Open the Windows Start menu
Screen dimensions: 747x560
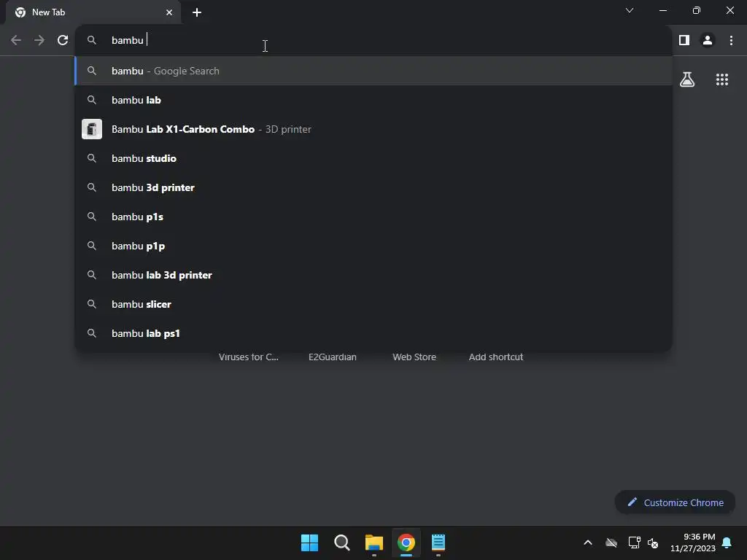[x=309, y=542]
